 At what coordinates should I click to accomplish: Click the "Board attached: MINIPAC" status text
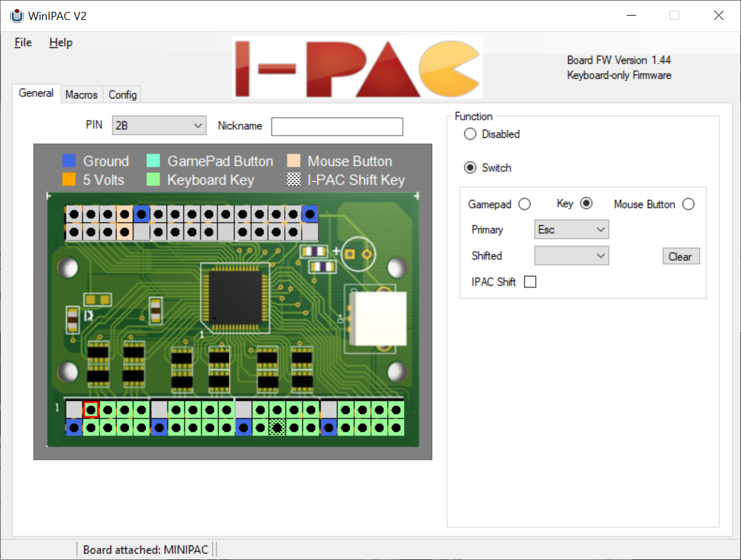coord(145,549)
